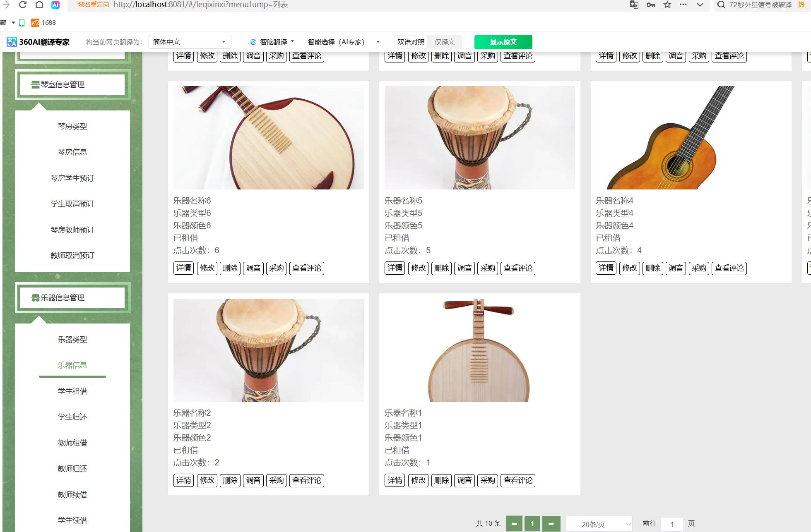Screen dimensions: 811x532
Task: Collapse the 琴室信息管理 menu section
Action: (x=72, y=85)
